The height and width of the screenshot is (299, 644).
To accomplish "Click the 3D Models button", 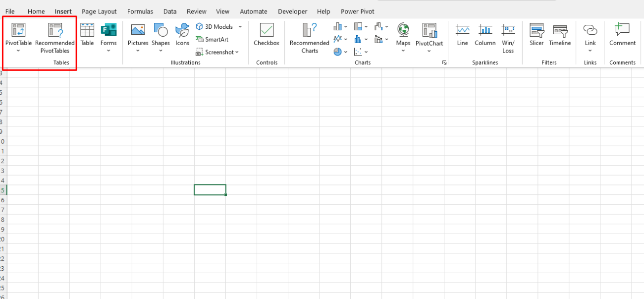I will tap(215, 27).
